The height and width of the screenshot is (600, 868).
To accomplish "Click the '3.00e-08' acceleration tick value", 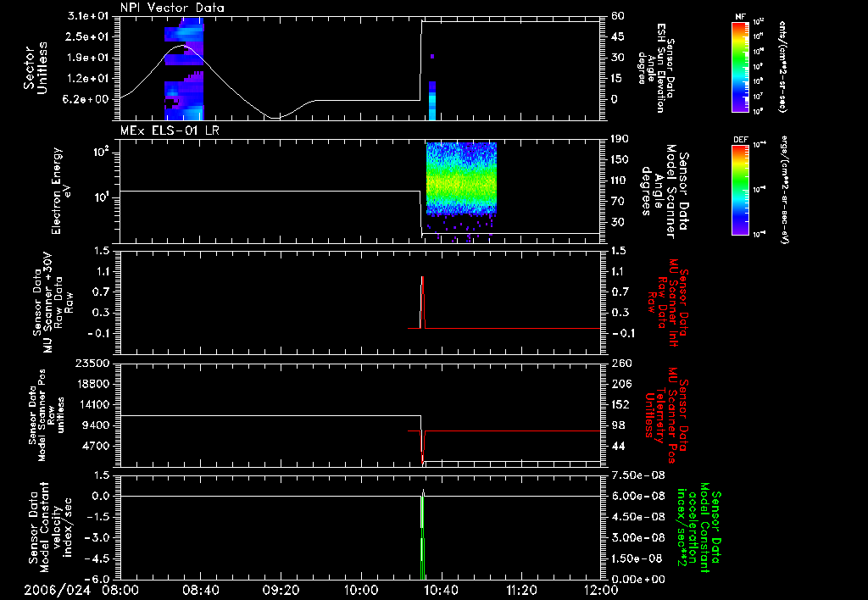I will point(637,537).
